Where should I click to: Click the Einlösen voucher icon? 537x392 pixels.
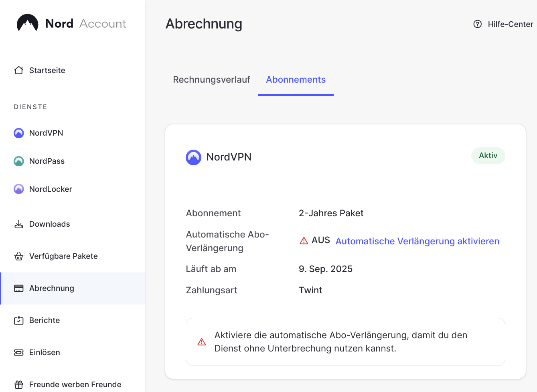click(x=19, y=352)
